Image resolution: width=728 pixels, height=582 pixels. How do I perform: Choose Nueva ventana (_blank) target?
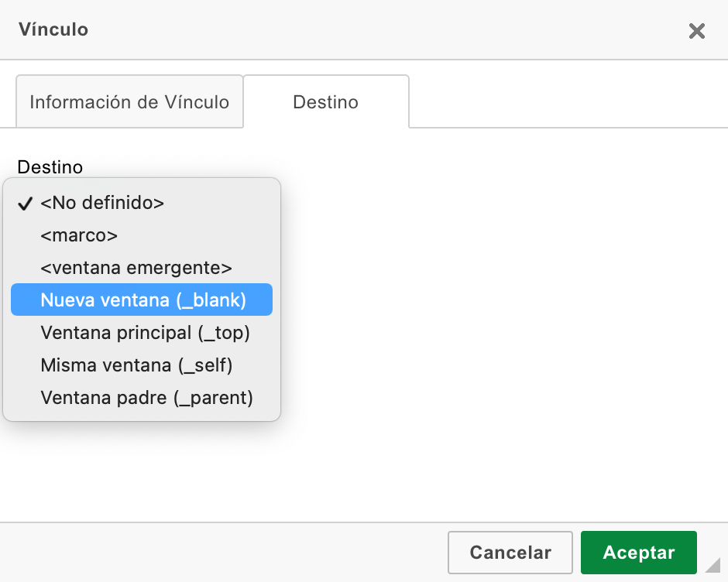142,300
